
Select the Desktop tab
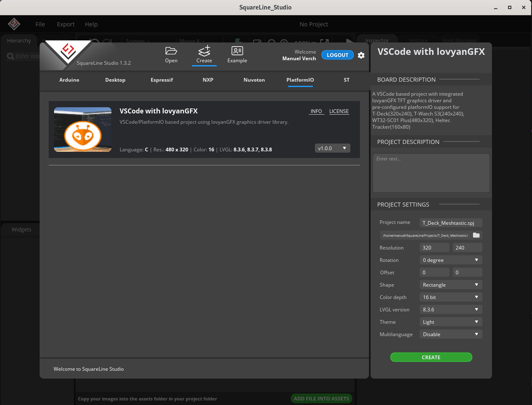pyautogui.click(x=115, y=80)
